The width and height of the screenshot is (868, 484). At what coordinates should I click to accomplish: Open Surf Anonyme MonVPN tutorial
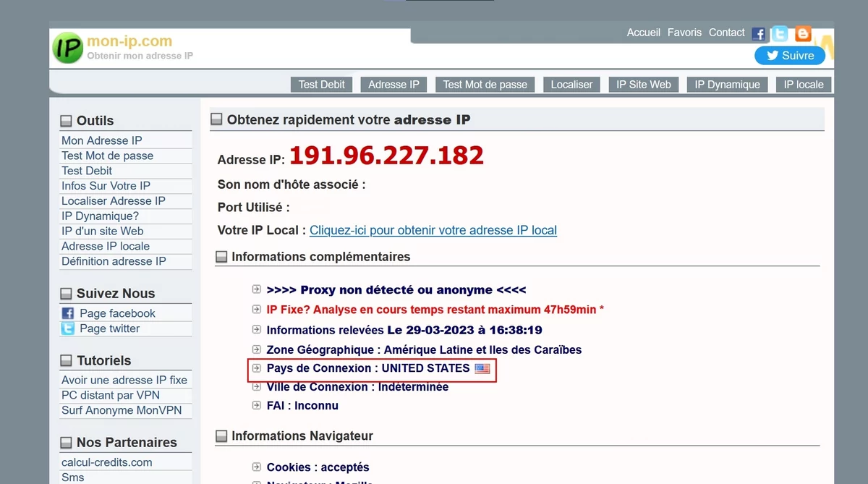coord(122,410)
